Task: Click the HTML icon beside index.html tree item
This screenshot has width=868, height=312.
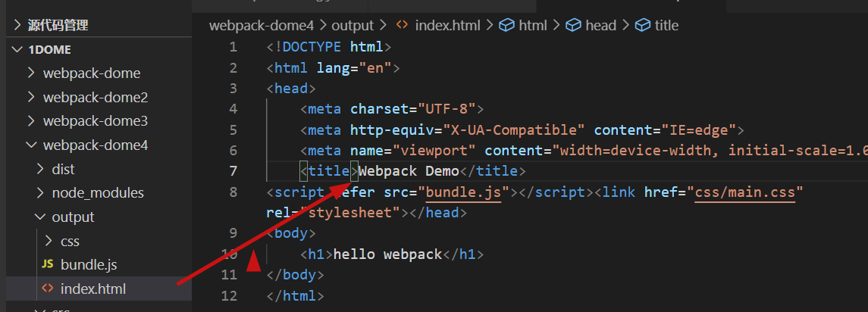Action: coord(49,289)
